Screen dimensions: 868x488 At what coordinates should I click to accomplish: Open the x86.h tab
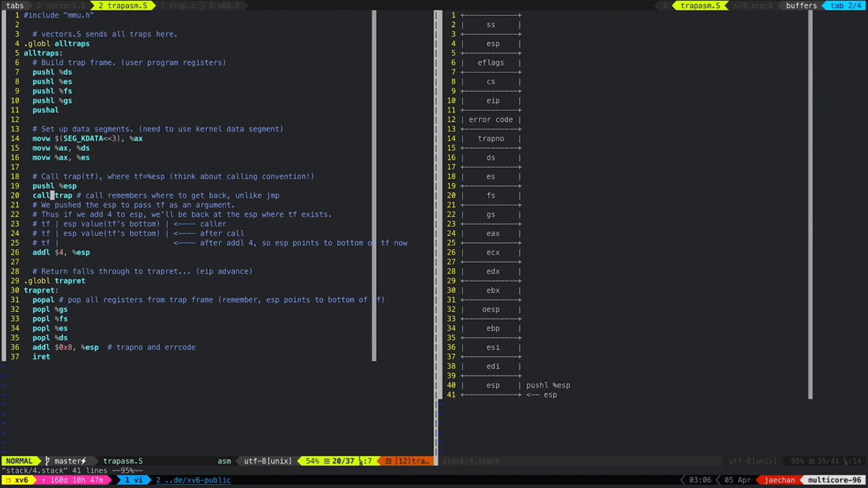tap(224, 5)
